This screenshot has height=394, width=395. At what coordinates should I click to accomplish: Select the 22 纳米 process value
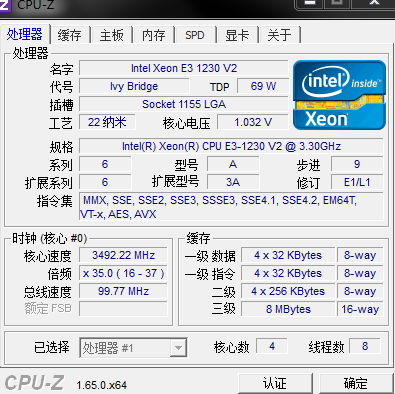(x=107, y=122)
